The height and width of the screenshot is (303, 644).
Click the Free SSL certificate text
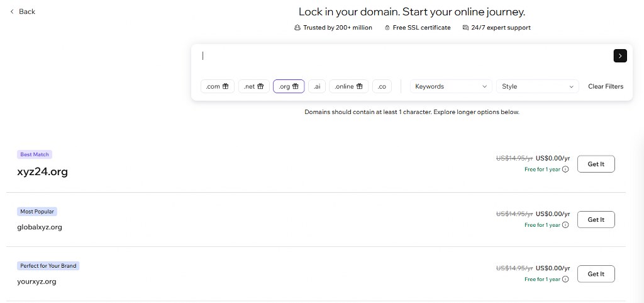click(x=421, y=28)
